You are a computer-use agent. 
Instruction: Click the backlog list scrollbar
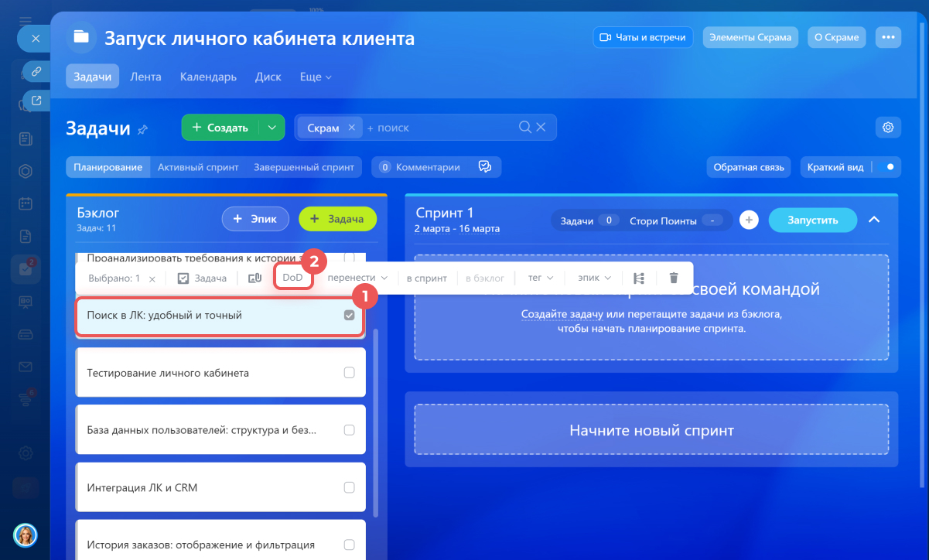(x=376, y=422)
